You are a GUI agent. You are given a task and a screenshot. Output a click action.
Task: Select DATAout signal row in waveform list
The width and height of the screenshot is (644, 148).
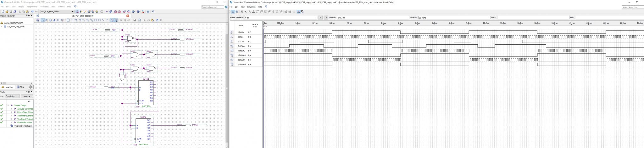click(246, 46)
